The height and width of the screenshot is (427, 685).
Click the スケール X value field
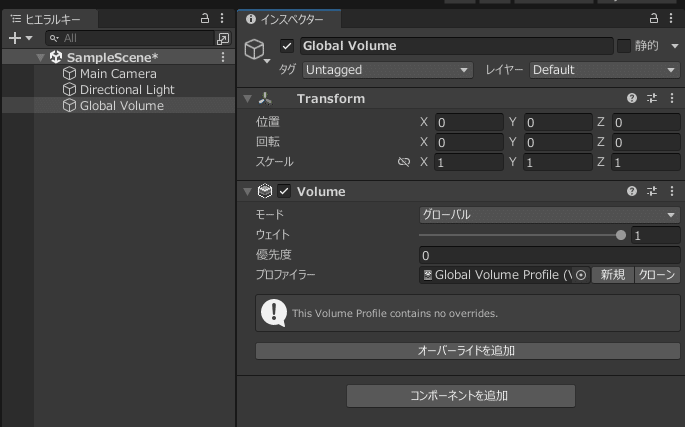[469, 163]
